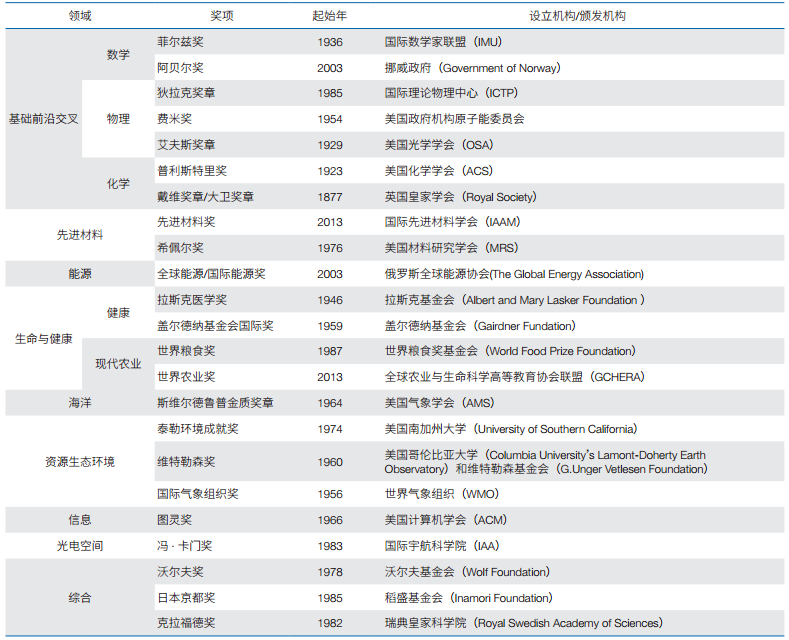Viewport: 789px width, 640px height.
Task: Click the 世界粮食奖 award cell
Action: 186,351
